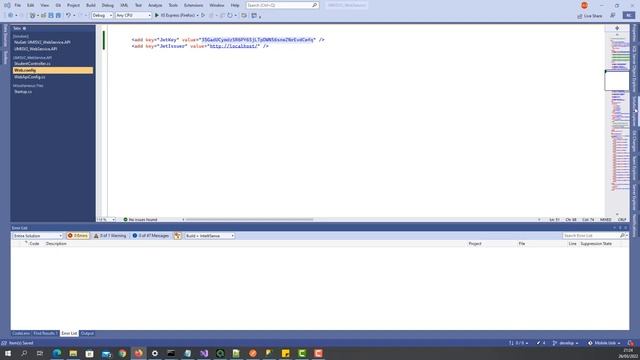Open Windows Start menu

8,353
